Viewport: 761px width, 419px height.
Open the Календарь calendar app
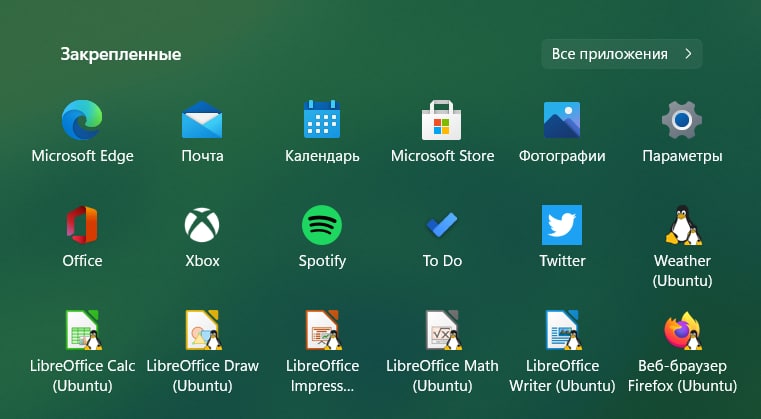click(x=322, y=119)
